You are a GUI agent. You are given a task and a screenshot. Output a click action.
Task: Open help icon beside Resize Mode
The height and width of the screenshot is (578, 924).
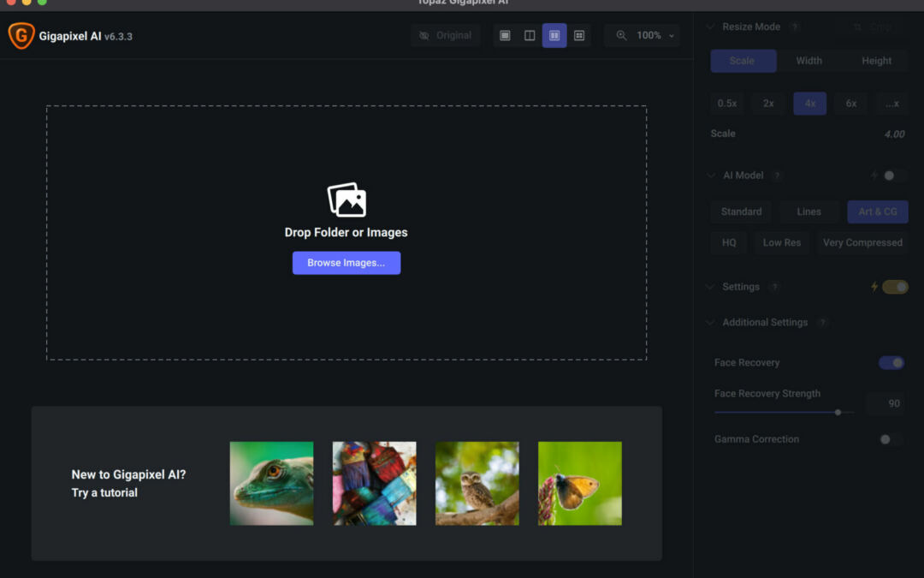tap(795, 27)
